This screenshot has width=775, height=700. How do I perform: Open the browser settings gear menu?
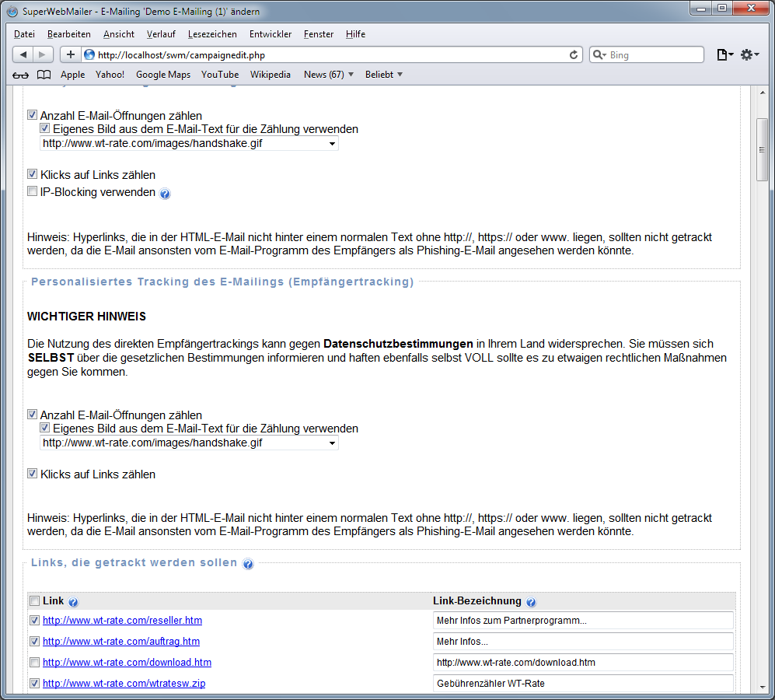pyautogui.click(x=749, y=54)
